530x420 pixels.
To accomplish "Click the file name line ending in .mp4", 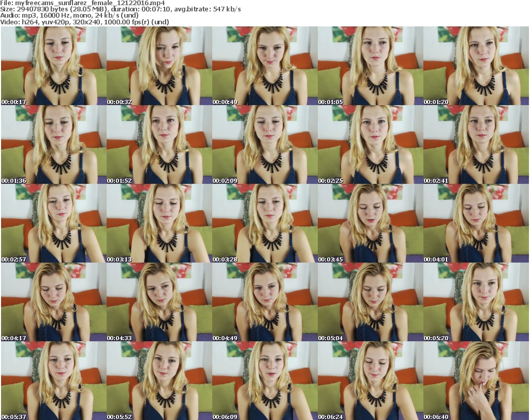I will (82, 3).
